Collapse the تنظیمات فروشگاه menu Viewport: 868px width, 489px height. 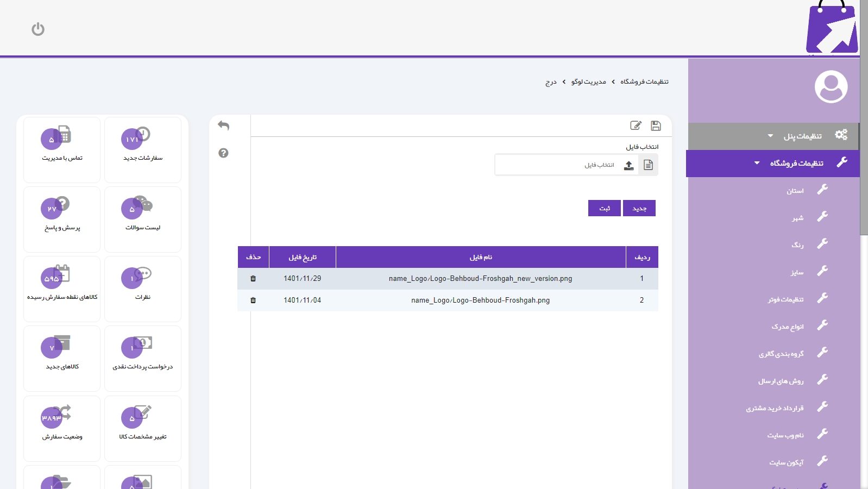(x=796, y=164)
